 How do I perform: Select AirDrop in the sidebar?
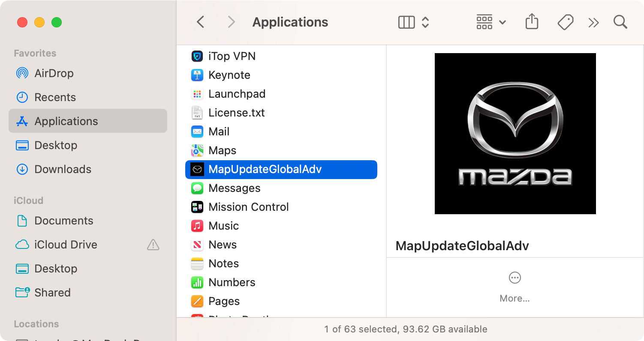(x=88, y=73)
